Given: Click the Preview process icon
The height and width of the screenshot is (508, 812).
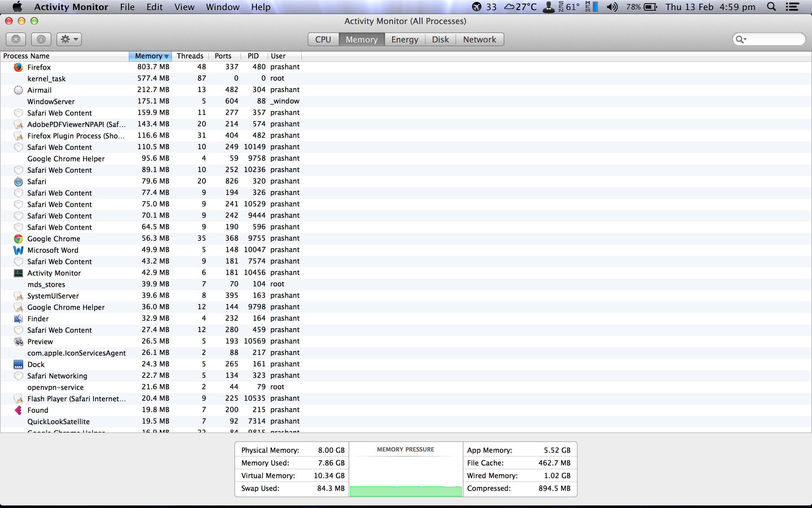Looking at the screenshot, I should 18,341.
